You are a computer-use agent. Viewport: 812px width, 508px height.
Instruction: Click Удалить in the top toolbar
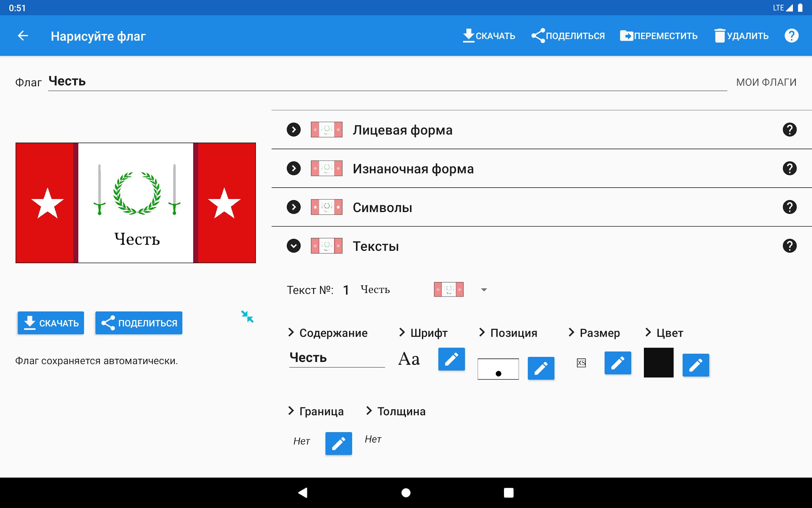click(x=742, y=36)
